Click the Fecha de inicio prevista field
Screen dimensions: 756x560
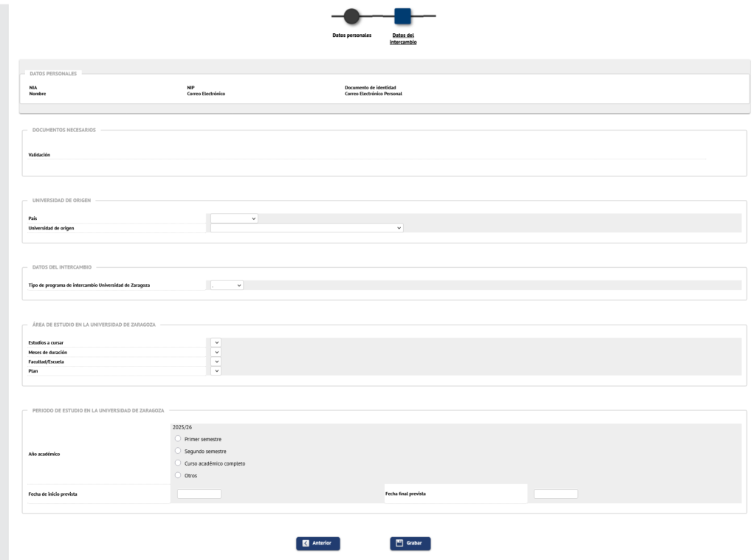[x=199, y=494]
